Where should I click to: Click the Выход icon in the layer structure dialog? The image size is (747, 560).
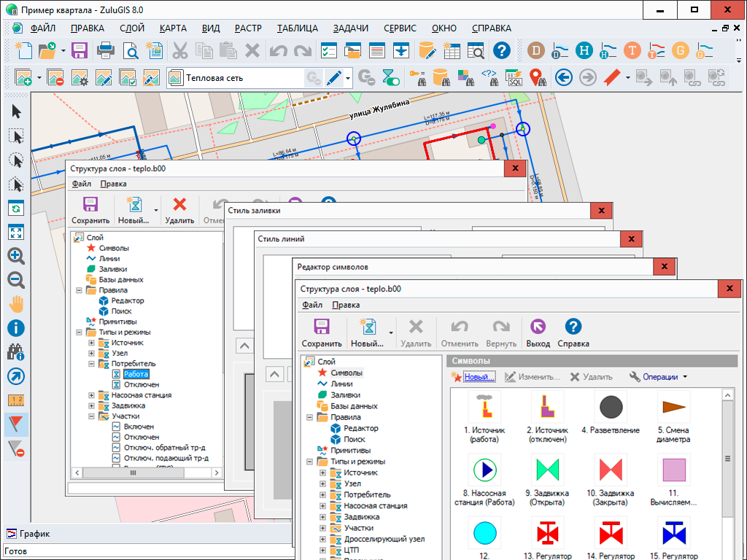click(x=538, y=327)
